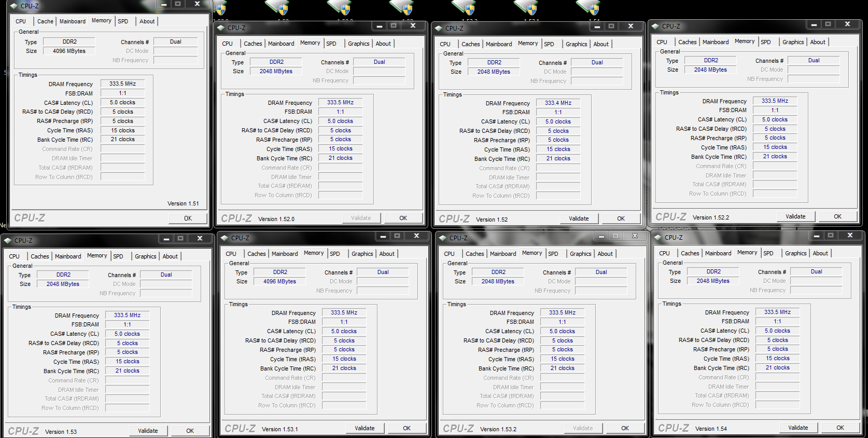
Task: Click the CPU-Z title icon in Version 1.52.0 window
Action: pos(221,28)
